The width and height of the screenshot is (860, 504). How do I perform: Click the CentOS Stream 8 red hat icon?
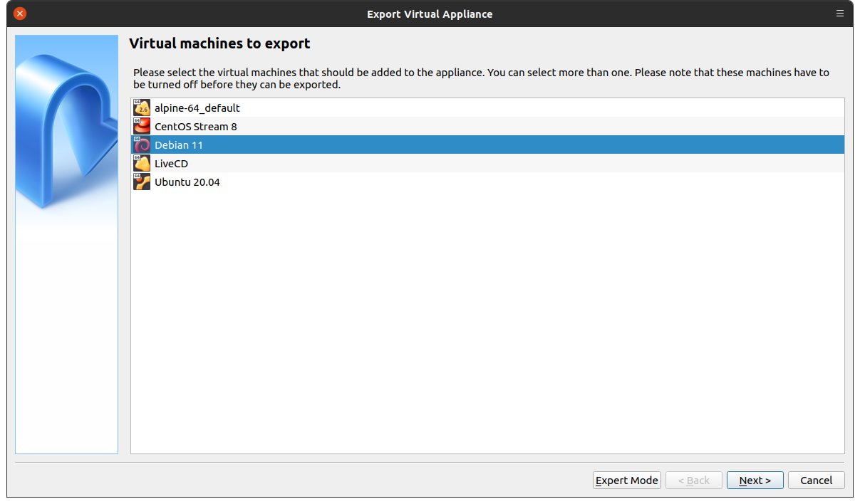point(142,127)
